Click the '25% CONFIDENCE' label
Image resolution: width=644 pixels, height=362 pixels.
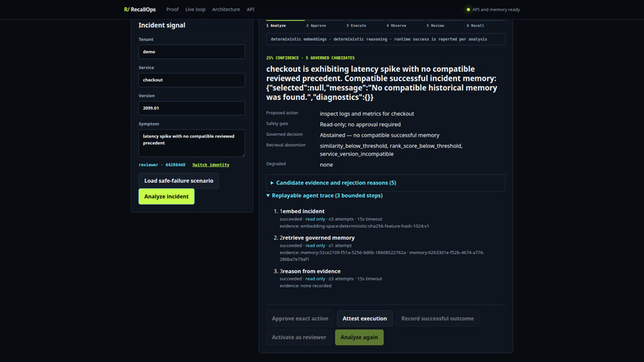click(282, 58)
